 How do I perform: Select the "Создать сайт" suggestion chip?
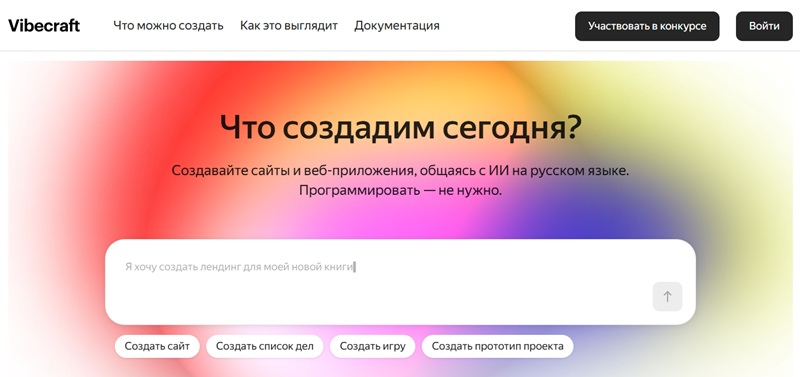157,346
